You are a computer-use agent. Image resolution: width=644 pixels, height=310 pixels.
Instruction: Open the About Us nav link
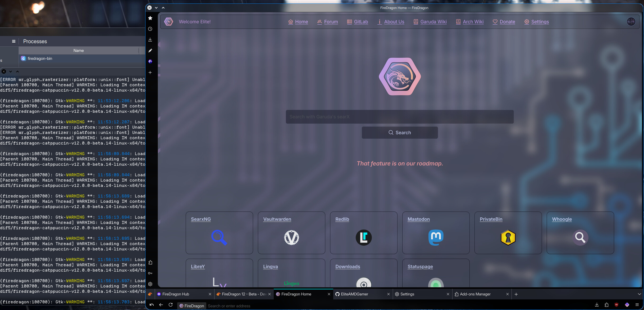click(391, 22)
